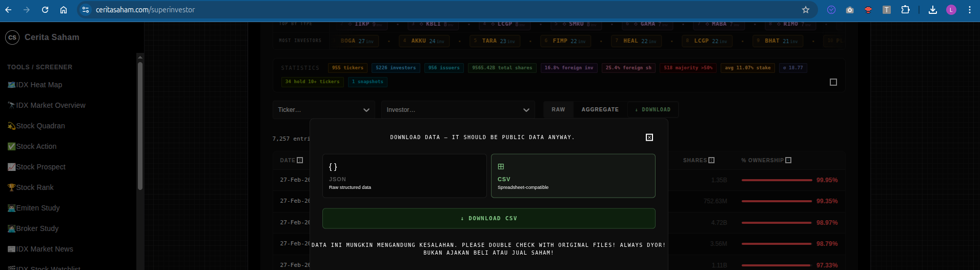Open the browser downloads icon
The width and height of the screenshot is (980, 270).
932,10
